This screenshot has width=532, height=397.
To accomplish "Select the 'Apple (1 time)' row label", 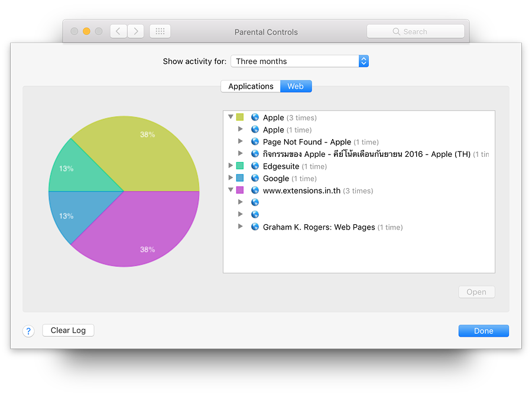I will (287, 130).
